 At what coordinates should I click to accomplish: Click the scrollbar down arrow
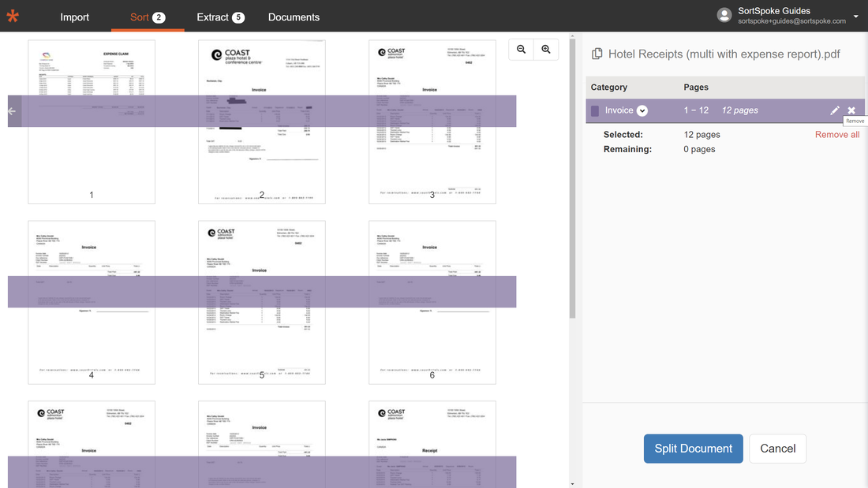pos(572,484)
